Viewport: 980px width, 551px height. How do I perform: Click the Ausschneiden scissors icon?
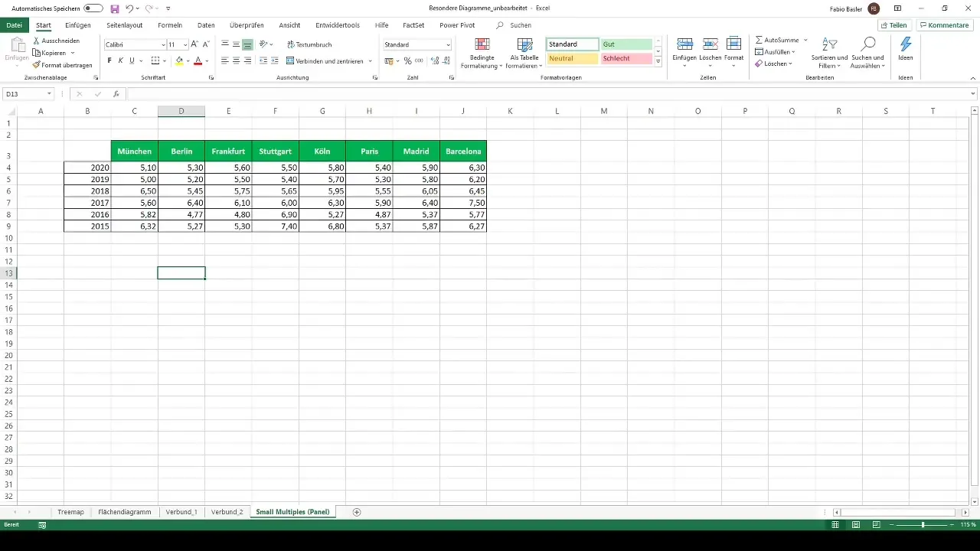[x=37, y=41]
